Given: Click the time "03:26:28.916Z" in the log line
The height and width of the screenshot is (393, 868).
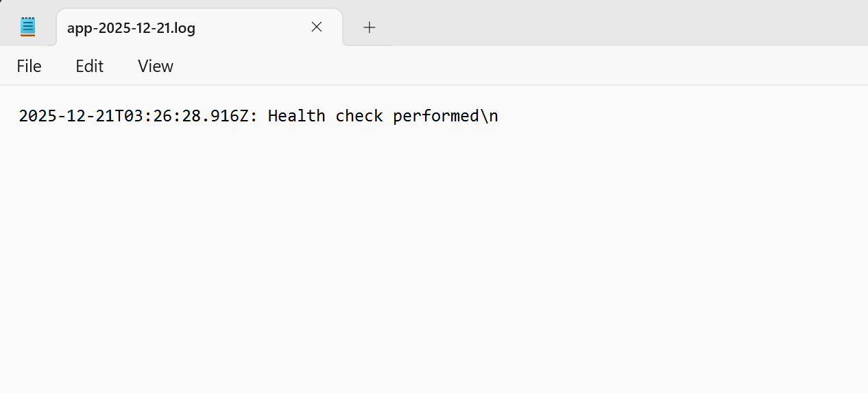Looking at the screenshot, I should tap(186, 116).
